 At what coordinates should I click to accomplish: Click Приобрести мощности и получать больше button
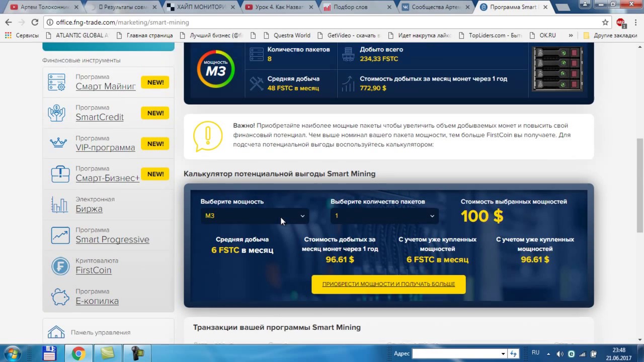click(x=388, y=285)
